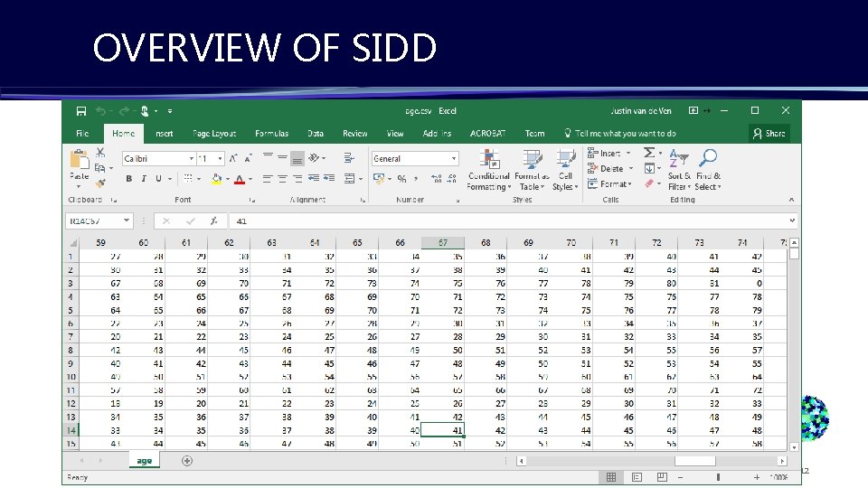Collapse the ribbon with caret arrow

coord(791,199)
